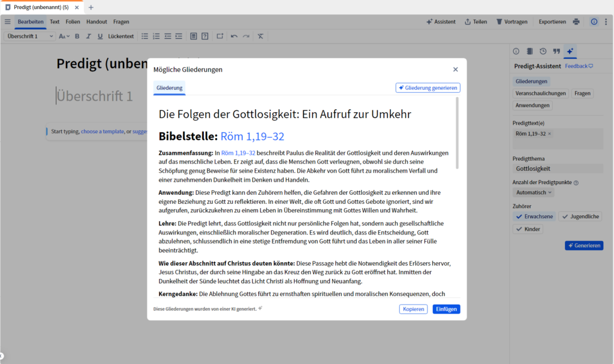
Task: Toggle underline formatting
Action: [100, 36]
